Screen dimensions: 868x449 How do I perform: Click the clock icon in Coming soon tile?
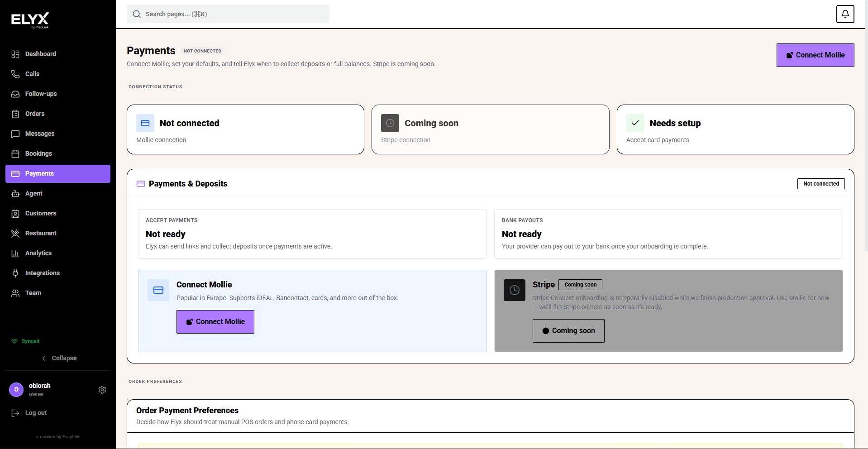pyautogui.click(x=390, y=123)
